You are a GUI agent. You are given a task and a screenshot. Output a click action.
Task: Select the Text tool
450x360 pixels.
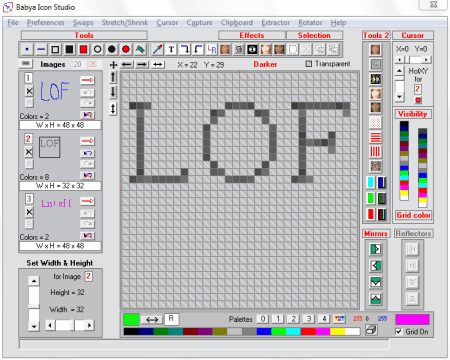point(171,50)
